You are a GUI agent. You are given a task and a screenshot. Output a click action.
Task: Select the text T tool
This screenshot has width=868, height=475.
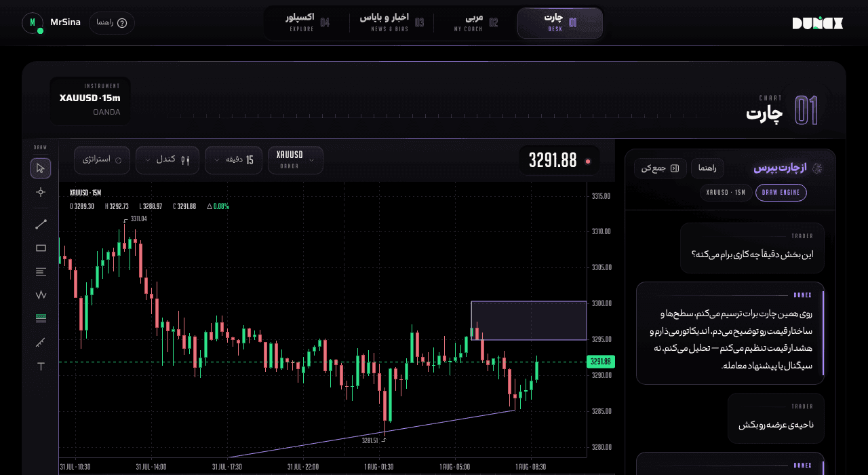(x=41, y=366)
